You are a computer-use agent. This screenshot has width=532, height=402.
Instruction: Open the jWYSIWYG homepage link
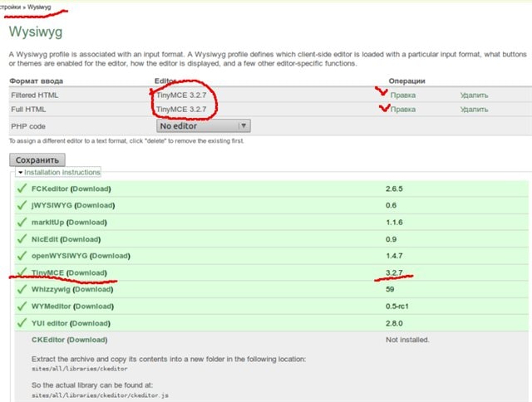(x=52, y=205)
